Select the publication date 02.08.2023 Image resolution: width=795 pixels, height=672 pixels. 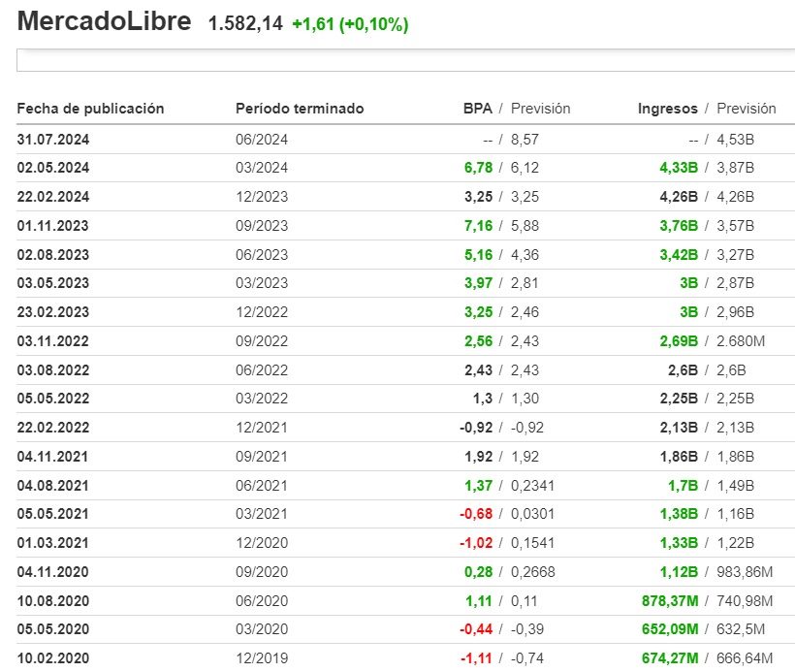[x=53, y=255]
